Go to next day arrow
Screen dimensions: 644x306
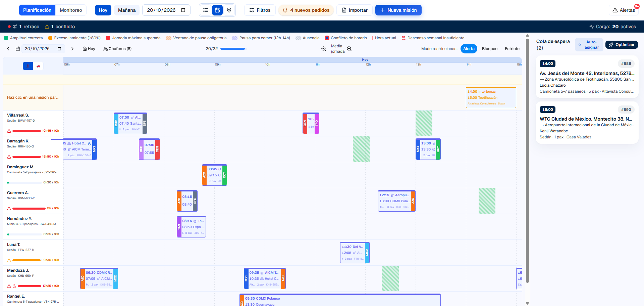72,49
